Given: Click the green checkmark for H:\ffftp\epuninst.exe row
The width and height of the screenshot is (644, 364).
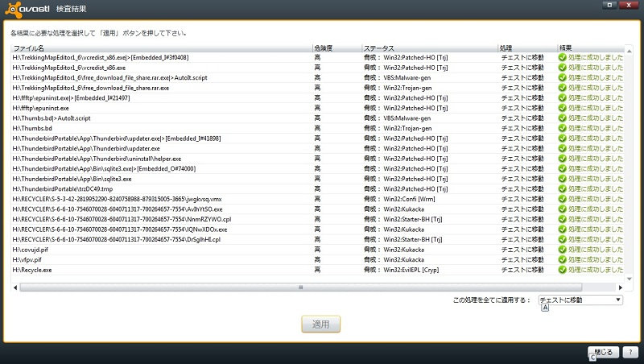Looking at the screenshot, I should coord(562,108).
